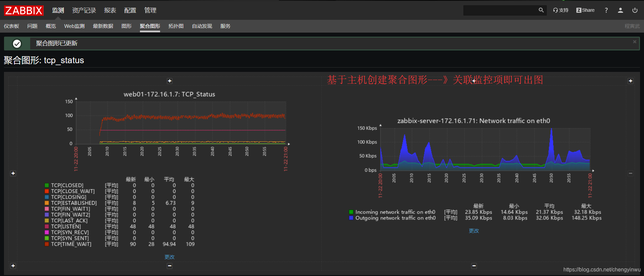Open the 管理 main menu
The image size is (644, 276).
tap(150, 10)
